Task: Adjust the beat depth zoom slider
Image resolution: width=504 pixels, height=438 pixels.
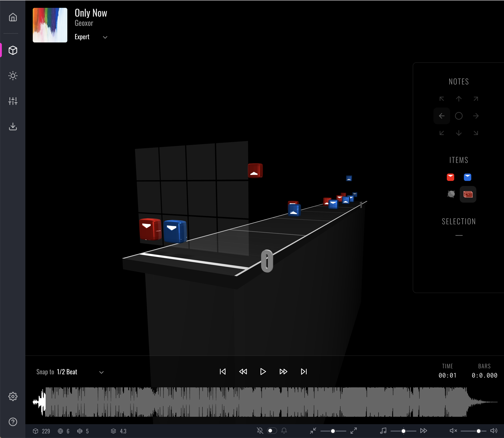Action: pos(333,431)
